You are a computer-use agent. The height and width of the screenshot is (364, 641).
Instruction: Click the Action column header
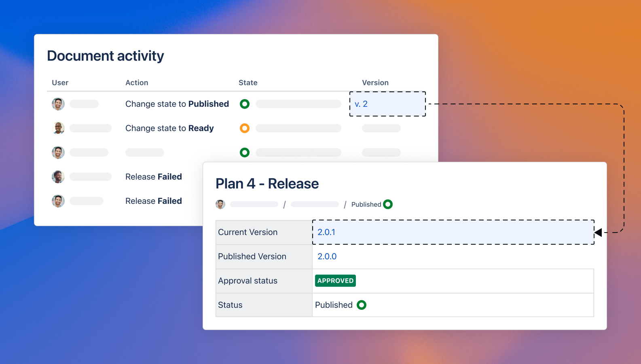[x=137, y=83]
